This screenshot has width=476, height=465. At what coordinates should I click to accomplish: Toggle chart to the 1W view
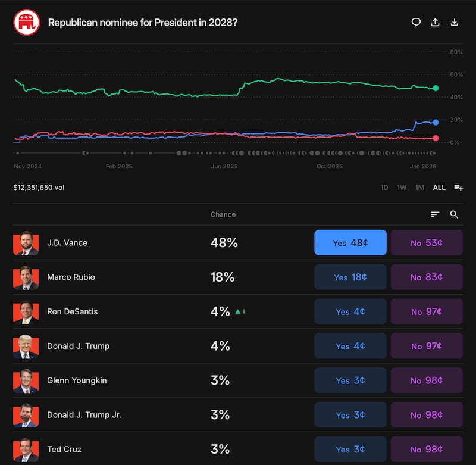402,187
